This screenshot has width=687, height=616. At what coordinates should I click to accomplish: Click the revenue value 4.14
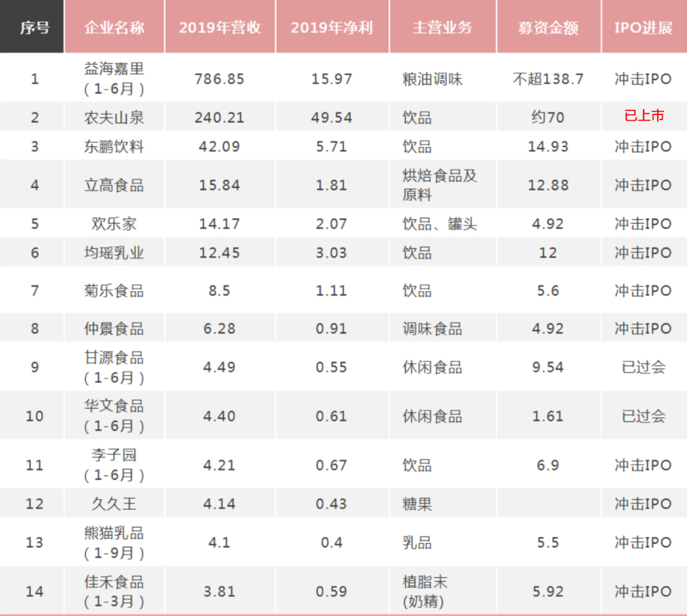tap(219, 503)
